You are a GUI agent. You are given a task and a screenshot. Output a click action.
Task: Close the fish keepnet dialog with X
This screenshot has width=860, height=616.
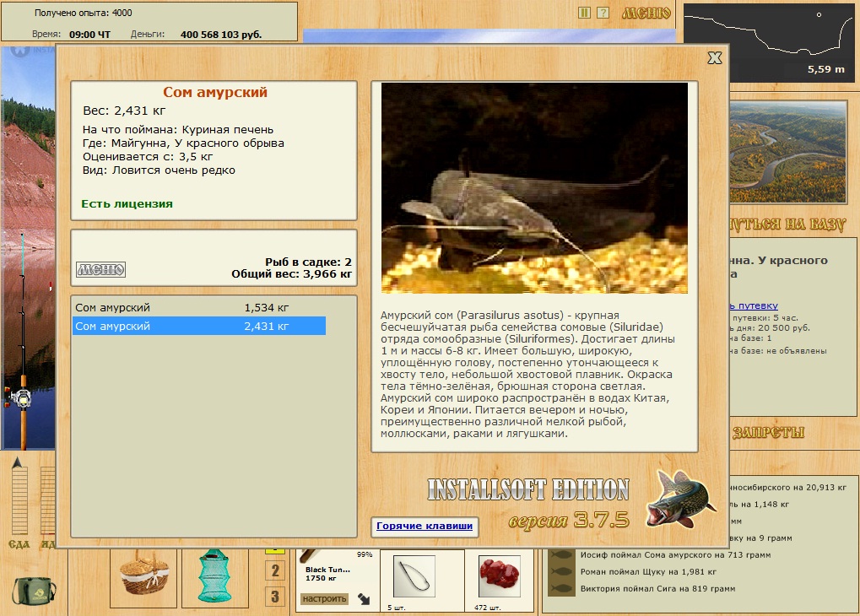(714, 57)
